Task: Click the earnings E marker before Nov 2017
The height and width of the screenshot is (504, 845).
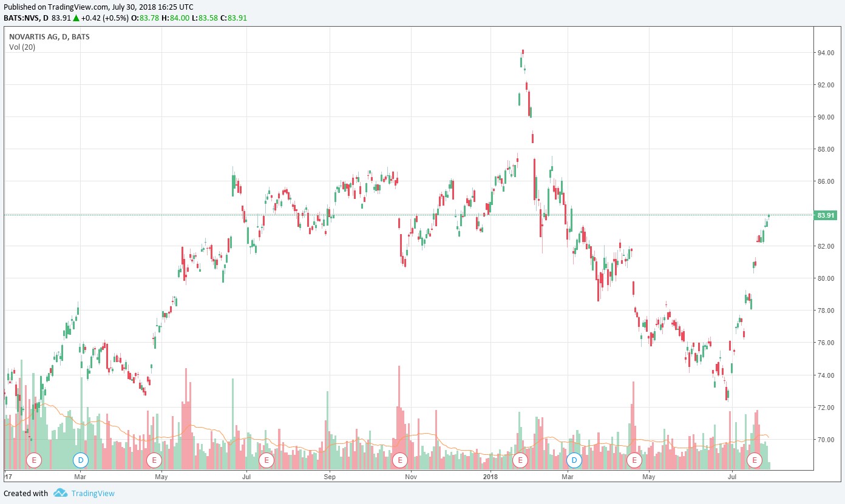Action: click(399, 460)
